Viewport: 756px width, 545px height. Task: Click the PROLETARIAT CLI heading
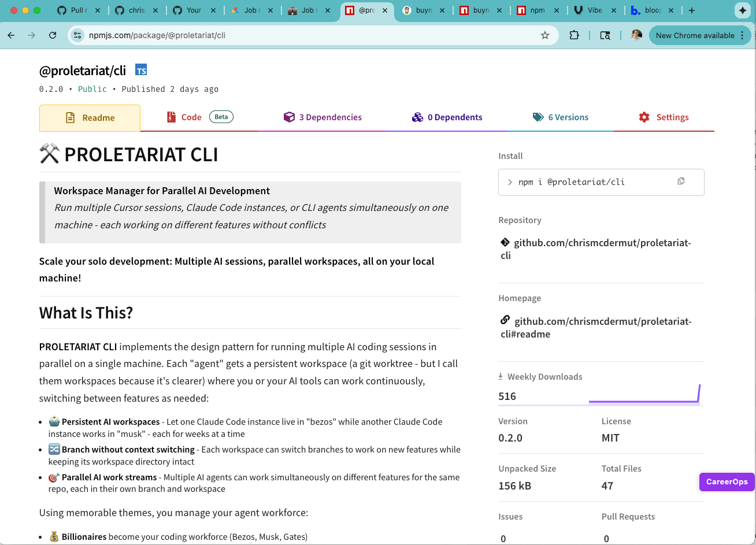pyautogui.click(x=128, y=154)
